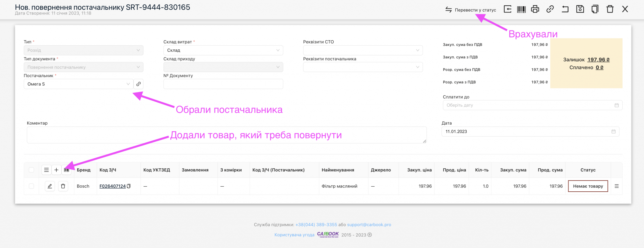644x248 pixels.
Task: Expand the Склад витрат dropdown
Action: [x=223, y=50]
